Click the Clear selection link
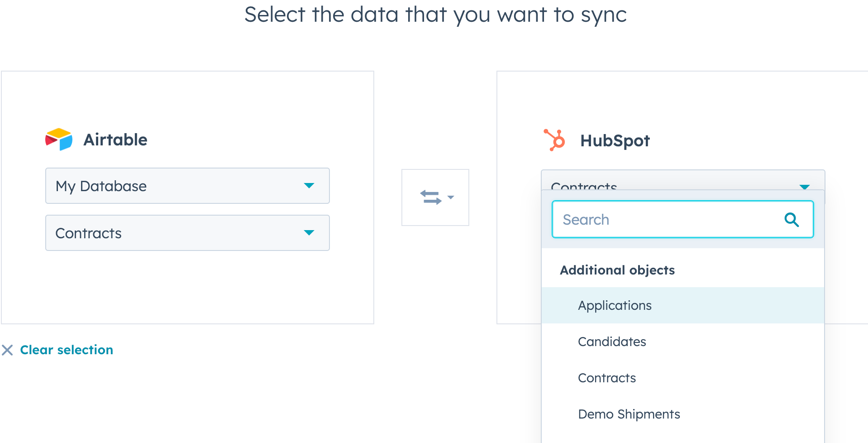This screenshot has width=868, height=443. click(x=66, y=350)
